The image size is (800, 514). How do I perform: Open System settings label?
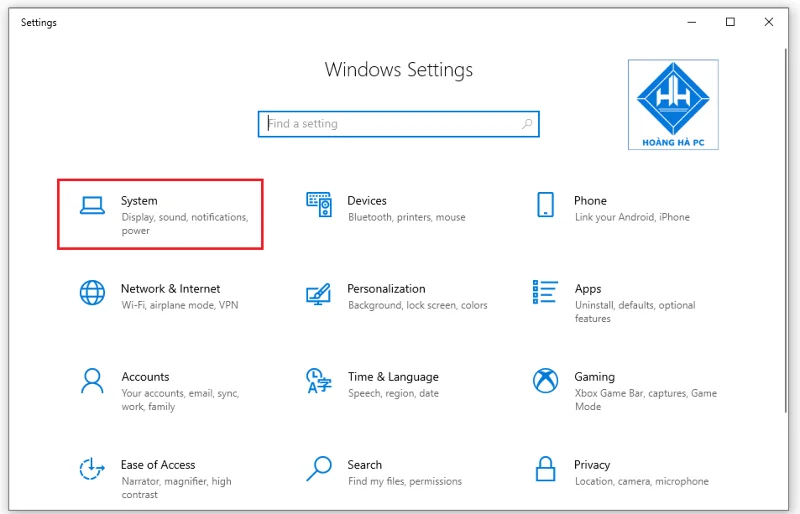coord(139,201)
